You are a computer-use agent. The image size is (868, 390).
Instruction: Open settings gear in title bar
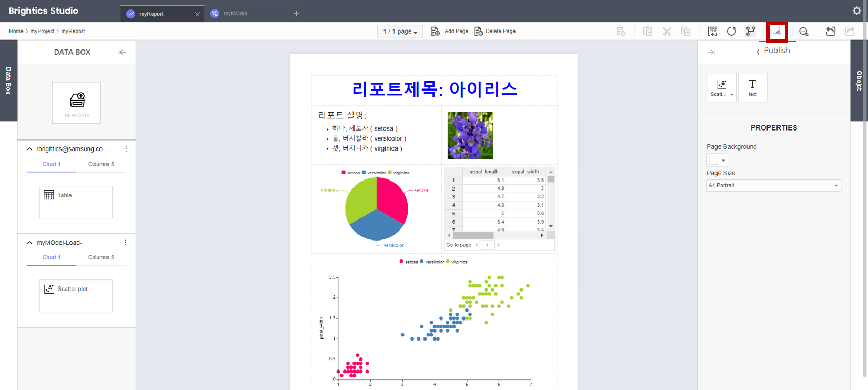[x=857, y=11]
